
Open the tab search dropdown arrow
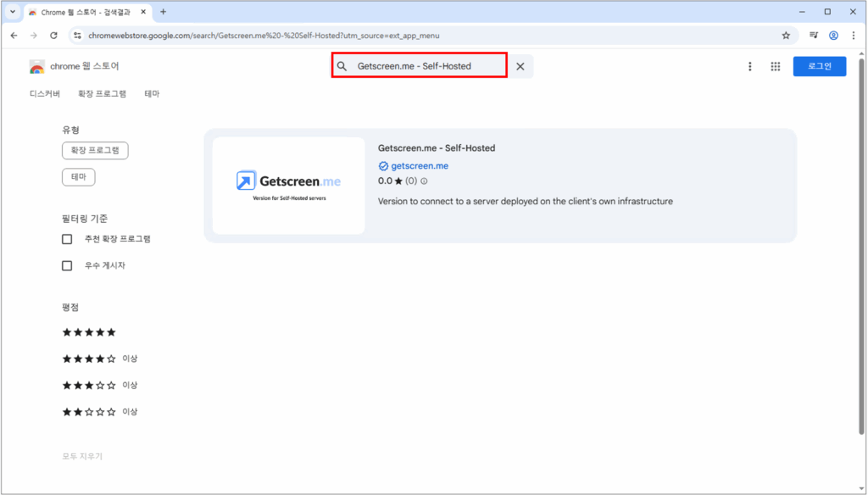coord(13,12)
